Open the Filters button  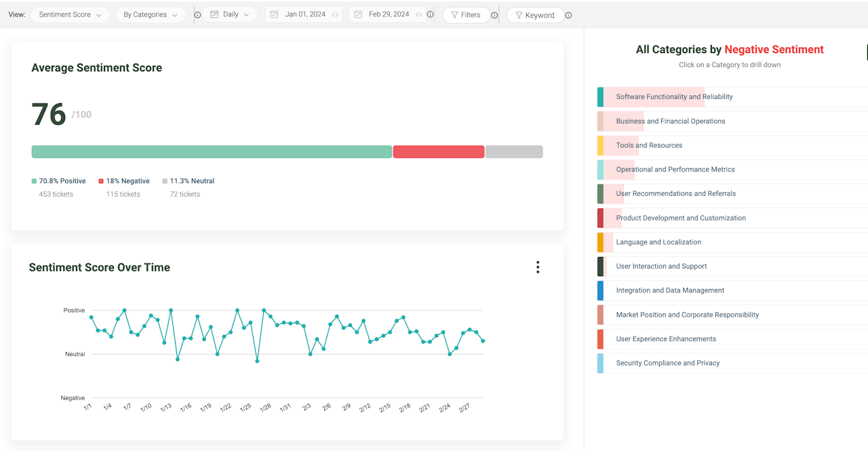[x=466, y=15]
